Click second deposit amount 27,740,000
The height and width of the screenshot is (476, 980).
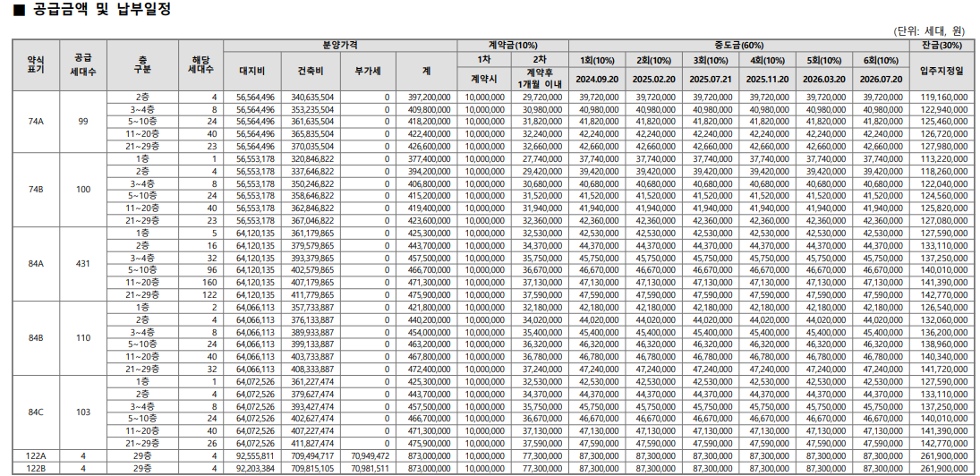click(544, 158)
